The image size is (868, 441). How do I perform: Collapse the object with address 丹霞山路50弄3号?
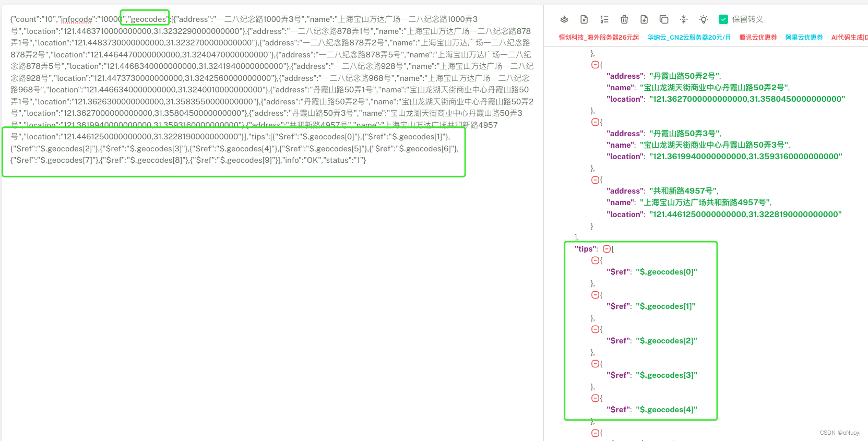(x=595, y=122)
